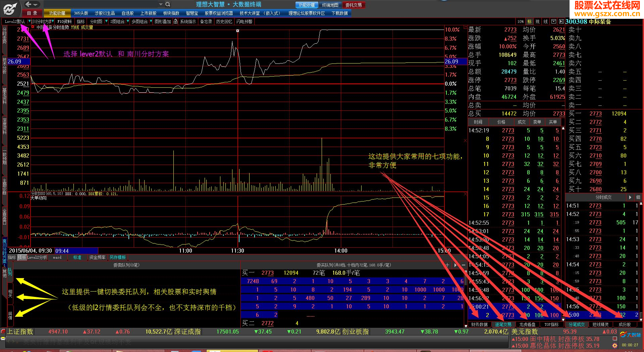Image resolution: width=644 pixels, height=352 pixels.
Task: Open the 板块指数 tab
Action: 171,13
